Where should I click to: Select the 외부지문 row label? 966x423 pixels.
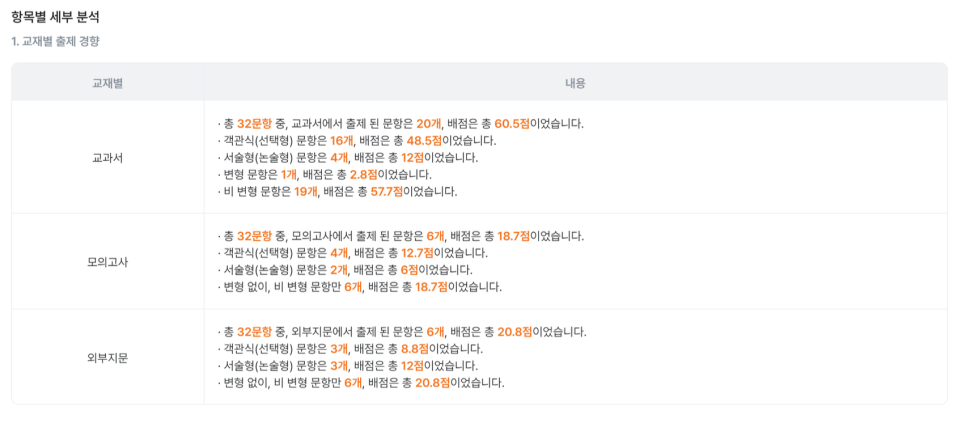coord(108,357)
